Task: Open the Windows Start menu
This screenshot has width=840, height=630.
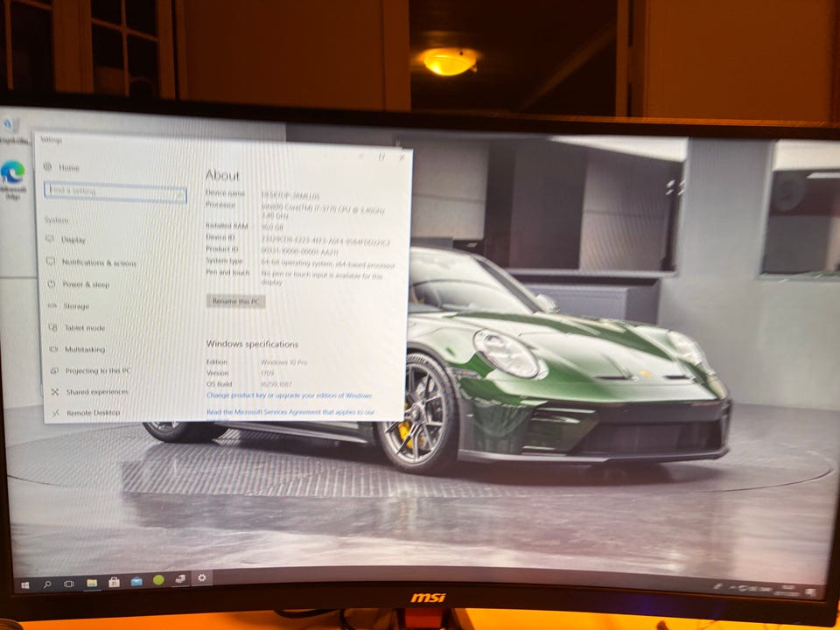Action: [x=25, y=585]
